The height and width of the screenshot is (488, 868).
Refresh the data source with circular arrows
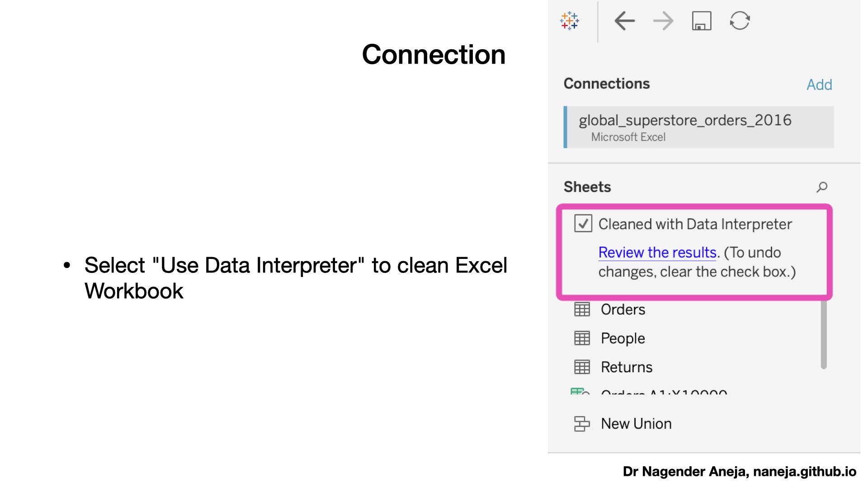[x=740, y=21]
